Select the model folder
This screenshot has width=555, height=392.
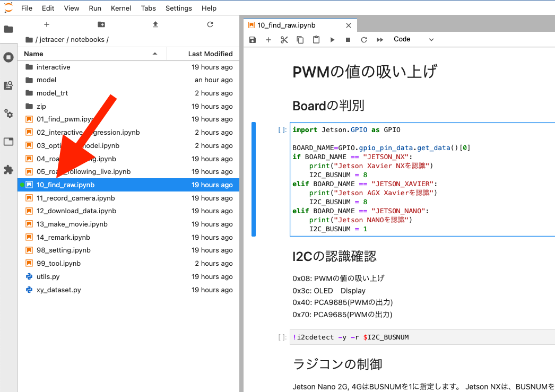coord(128,80)
